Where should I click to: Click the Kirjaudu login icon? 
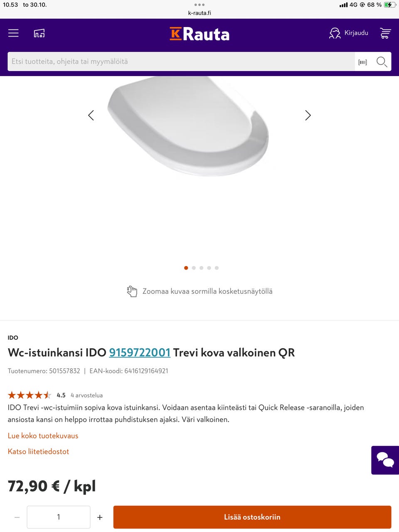pos(335,33)
